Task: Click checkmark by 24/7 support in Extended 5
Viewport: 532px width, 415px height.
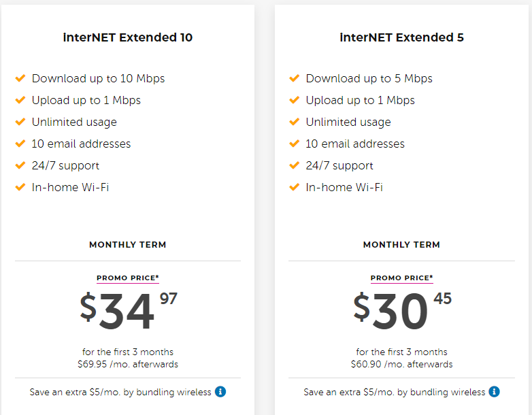Action: point(294,165)
